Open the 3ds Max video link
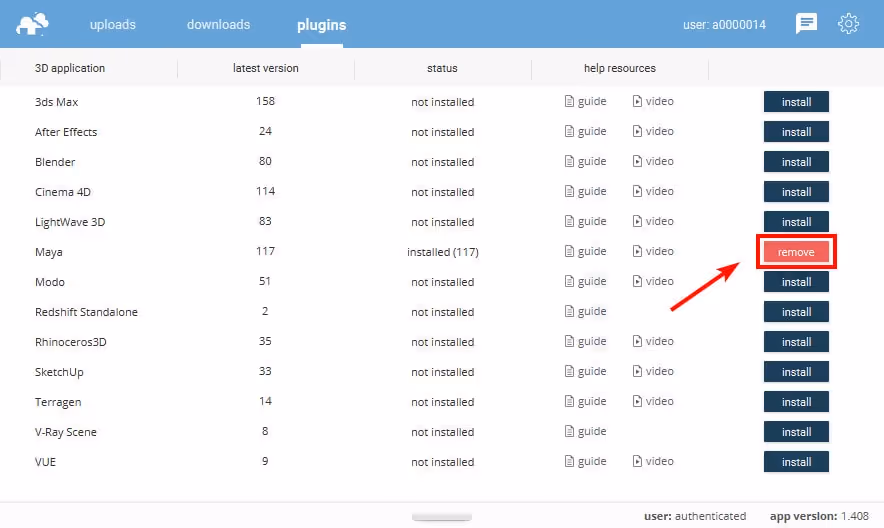Screen dimensions: 884x528 [653, 101]
